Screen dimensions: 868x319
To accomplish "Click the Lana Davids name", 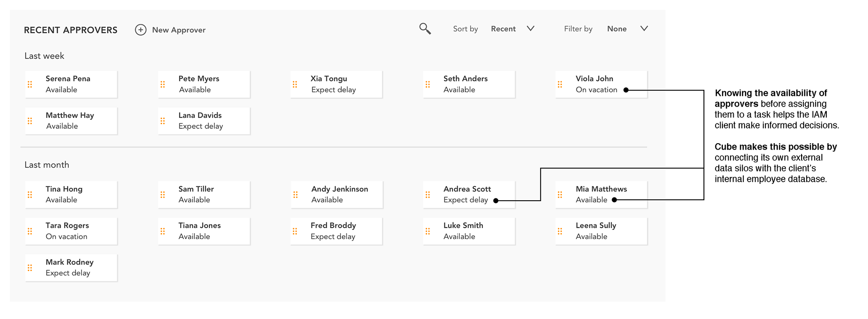I will pyautogui.click(x=200, y=115).
